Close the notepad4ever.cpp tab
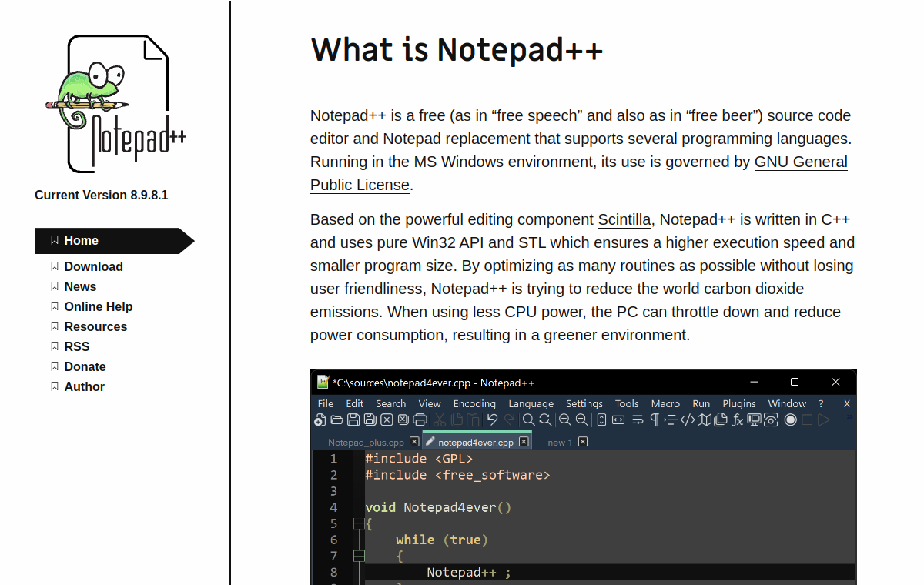 (x=524, y=442)
